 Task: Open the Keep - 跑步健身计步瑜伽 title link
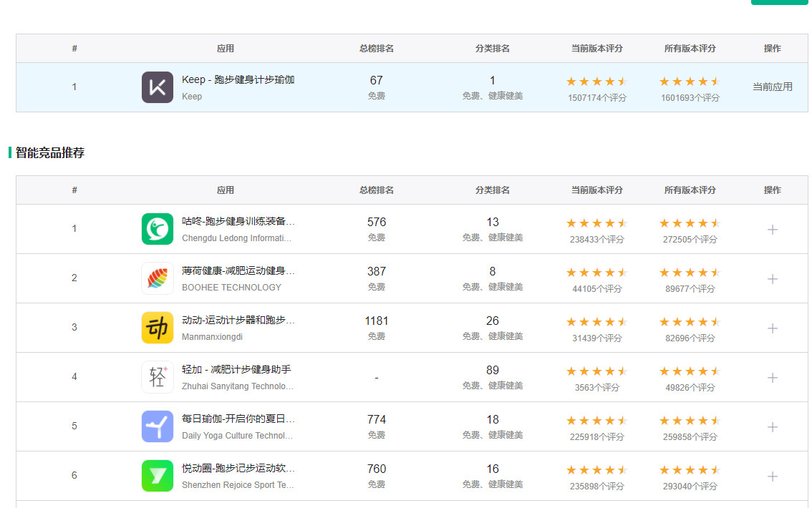point(238,79)
